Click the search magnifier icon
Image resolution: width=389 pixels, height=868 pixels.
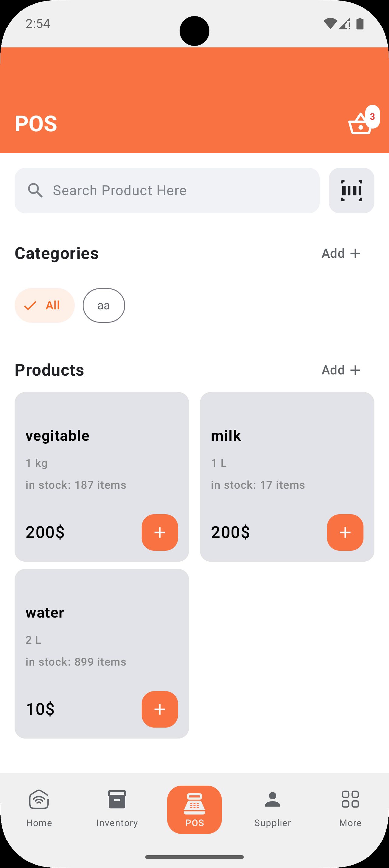[35, 191]
